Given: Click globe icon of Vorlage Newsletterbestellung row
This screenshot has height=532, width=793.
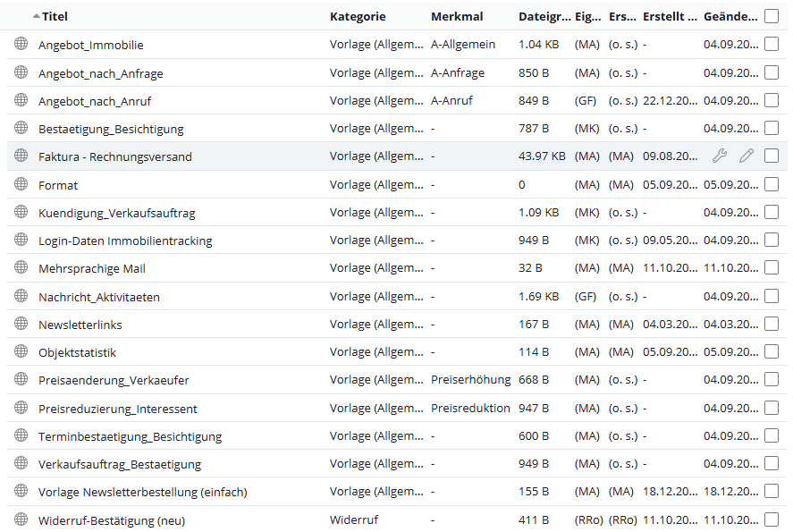Looking at the screenshot, I should click(21, 491).
